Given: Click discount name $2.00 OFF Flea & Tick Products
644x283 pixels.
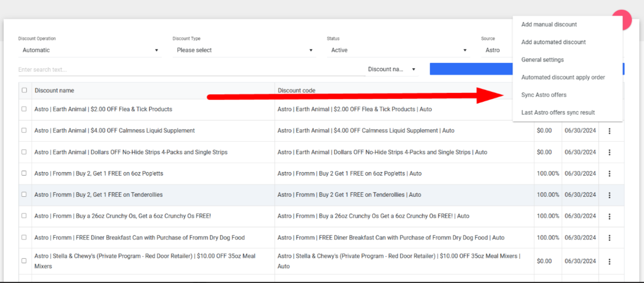Looking at the screenshot, I should tap(103, 109).
